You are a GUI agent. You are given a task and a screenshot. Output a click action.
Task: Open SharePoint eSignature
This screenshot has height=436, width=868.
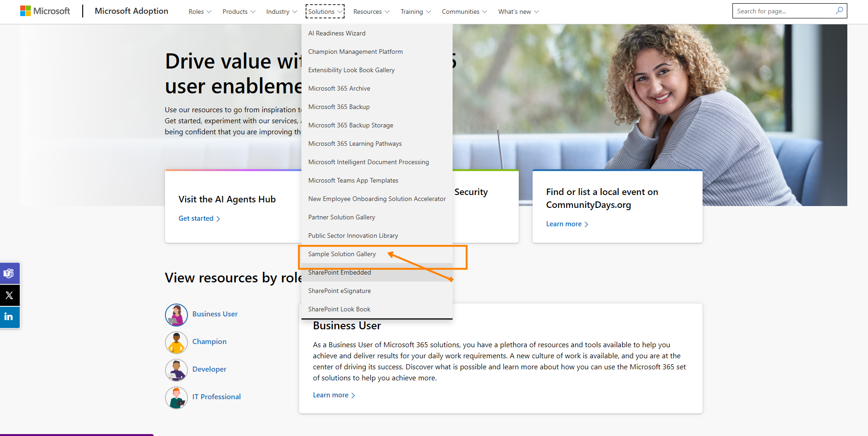(x=377, y=291)
